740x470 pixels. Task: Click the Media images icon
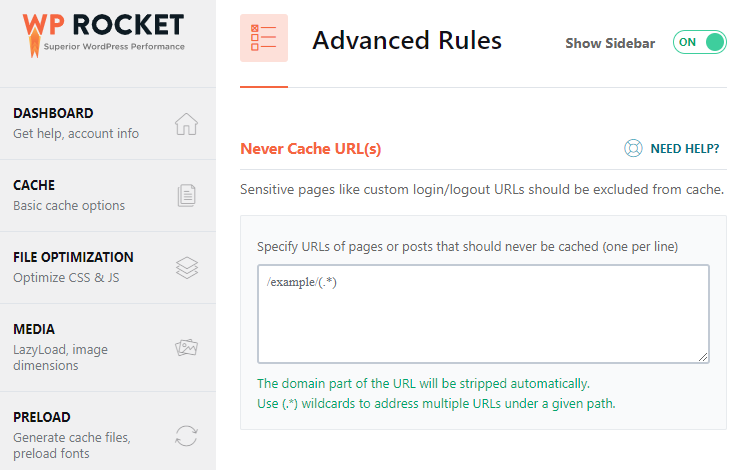pos(186,348)
